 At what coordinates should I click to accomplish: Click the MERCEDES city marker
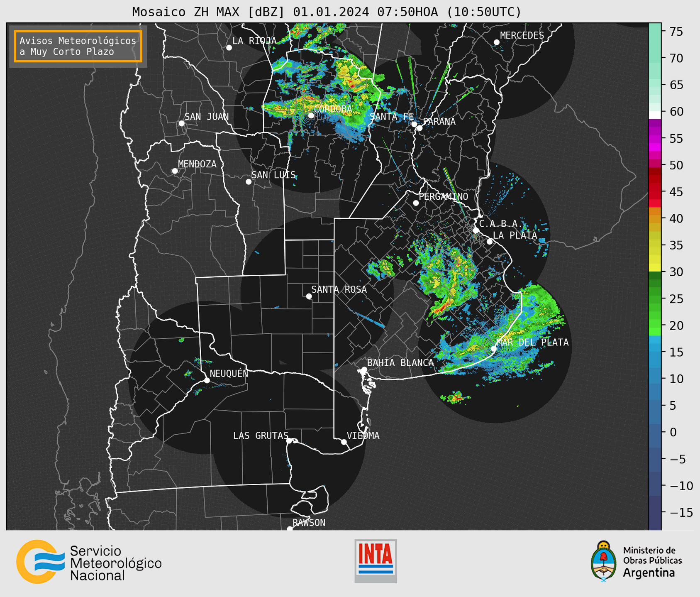[x=497, y=42]
